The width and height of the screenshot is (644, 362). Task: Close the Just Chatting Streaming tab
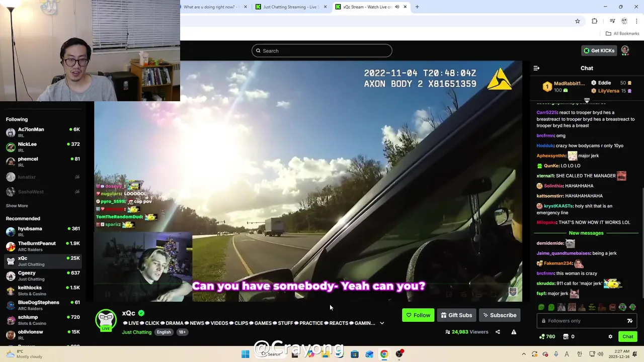pos(325,7)
